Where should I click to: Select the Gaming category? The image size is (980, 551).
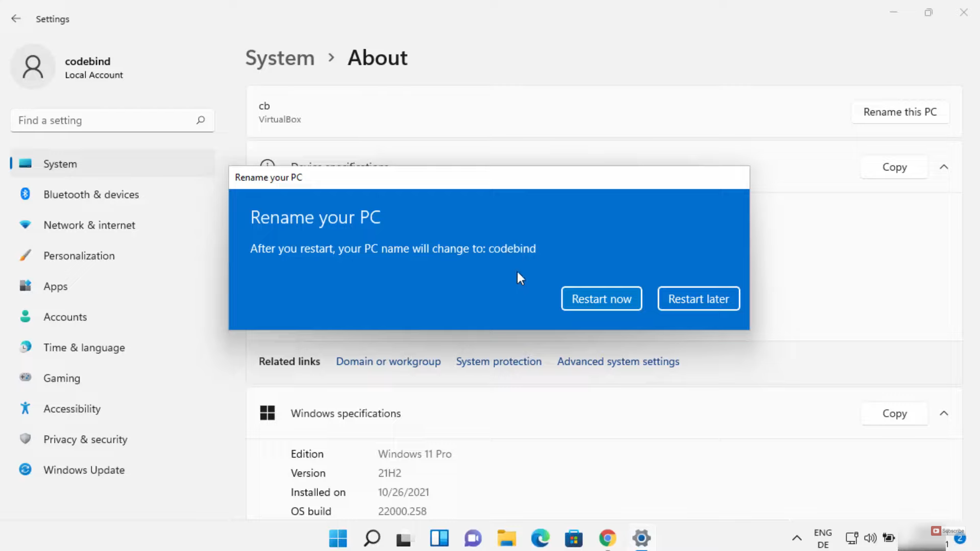click(x=61, y=378)
